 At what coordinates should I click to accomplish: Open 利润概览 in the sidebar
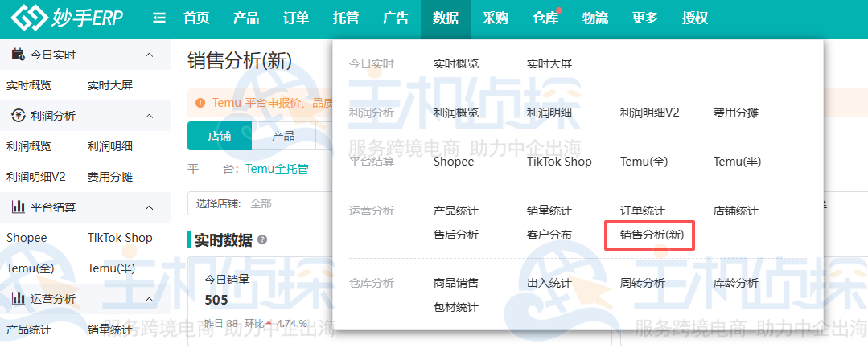coord(29,146)
